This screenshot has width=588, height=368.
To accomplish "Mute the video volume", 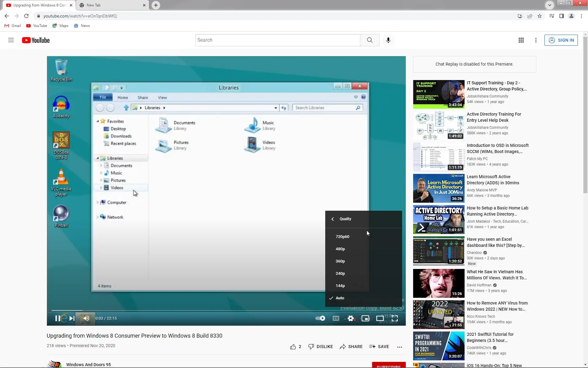I will (86, 318).
